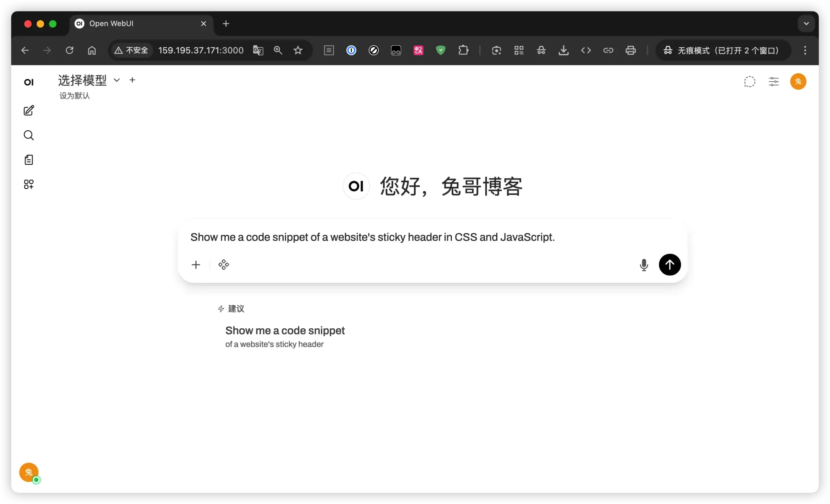The height and width of the screenshot is (504, 830).
Task: Open the Notes section in the sidebar
Action: (29, 159)
